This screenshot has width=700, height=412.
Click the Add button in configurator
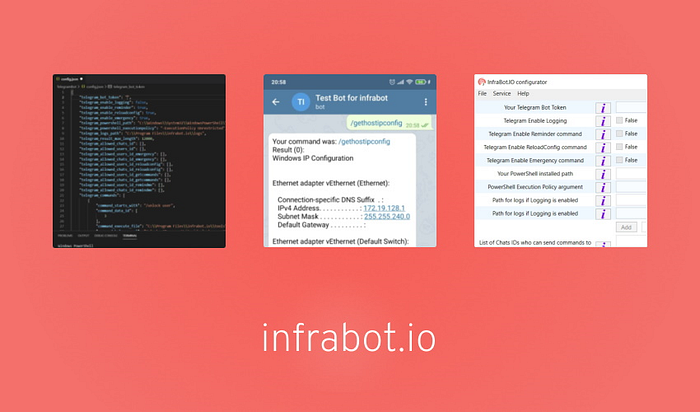click(x=626, y=227)
